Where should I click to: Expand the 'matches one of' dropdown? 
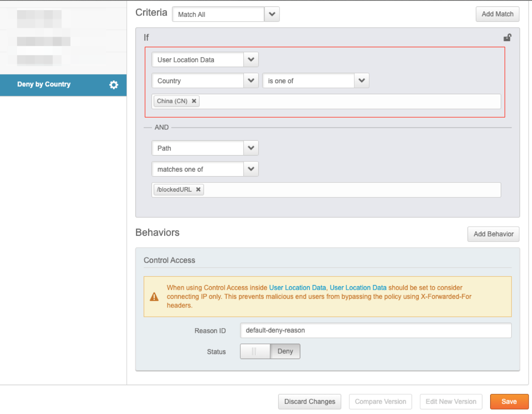point(251,169)
